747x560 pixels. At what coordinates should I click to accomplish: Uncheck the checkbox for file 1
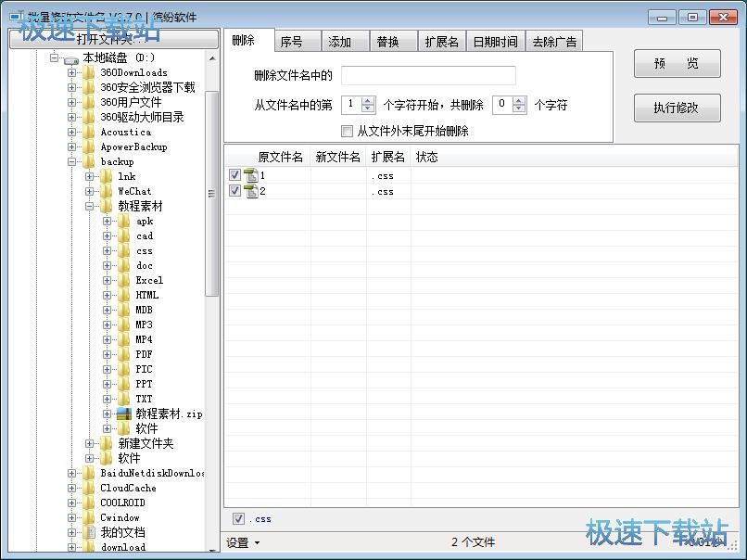(234, 175)
